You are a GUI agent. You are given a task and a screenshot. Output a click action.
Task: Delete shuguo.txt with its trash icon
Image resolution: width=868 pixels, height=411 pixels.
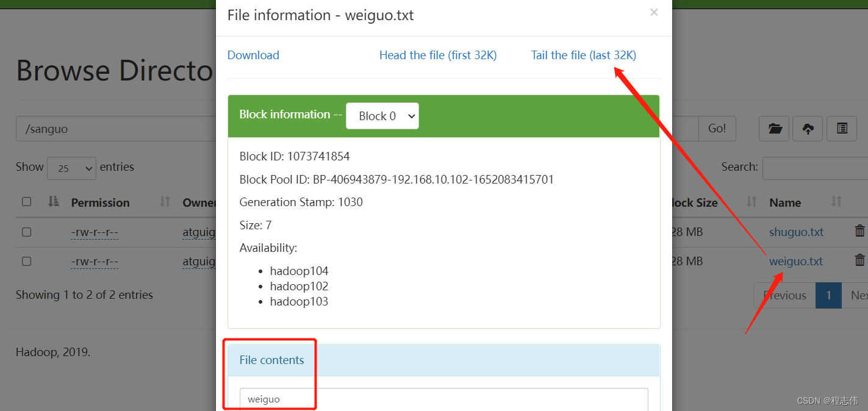[859, 232]
